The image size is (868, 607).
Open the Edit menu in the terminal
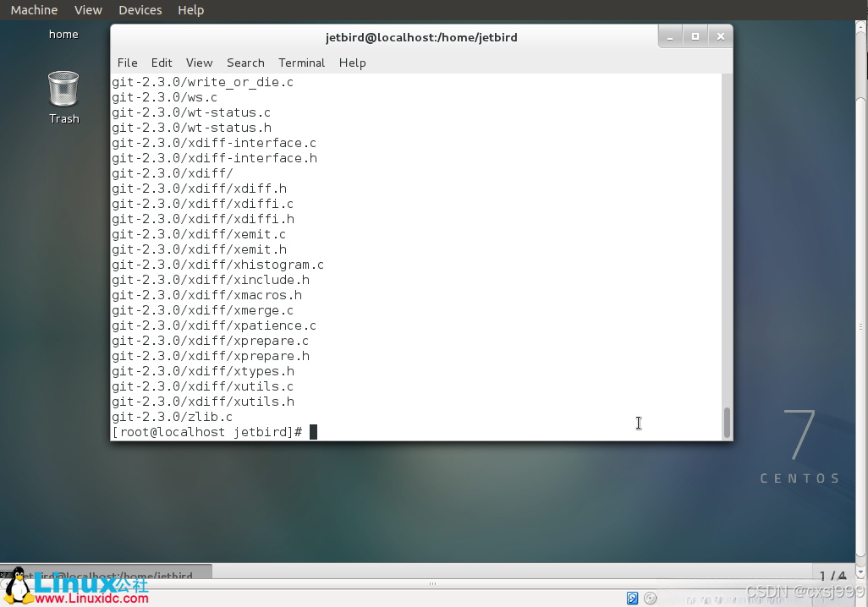point(162,63)
